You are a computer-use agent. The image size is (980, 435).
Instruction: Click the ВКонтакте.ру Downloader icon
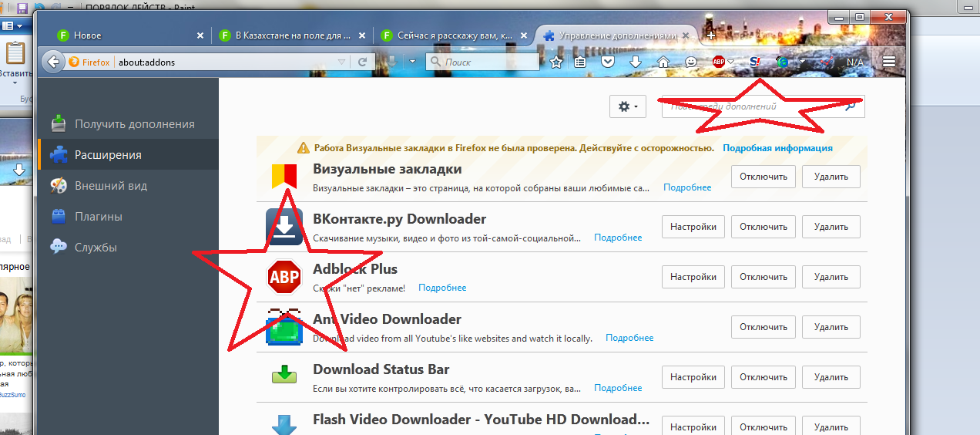tap(284, 227)
